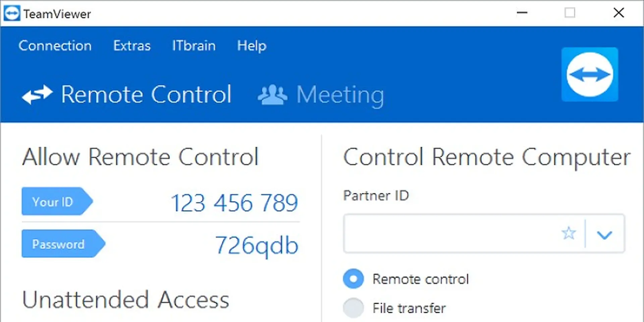This screenshot has width=644, height=322.
Task: Open the Connection menu
Action: (x=55, y=46)
